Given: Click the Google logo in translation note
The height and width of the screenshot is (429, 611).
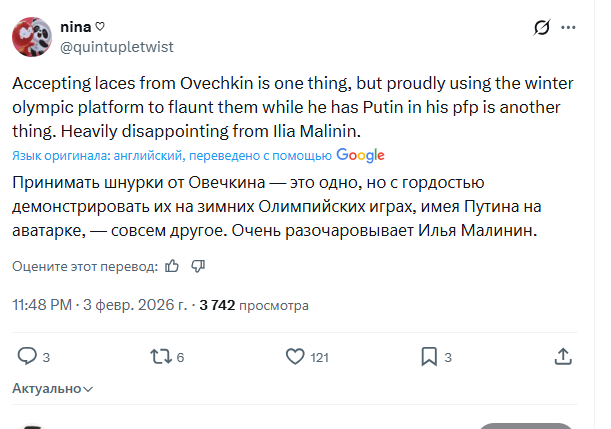Looking at the screenshot, I should coord(361,155).
